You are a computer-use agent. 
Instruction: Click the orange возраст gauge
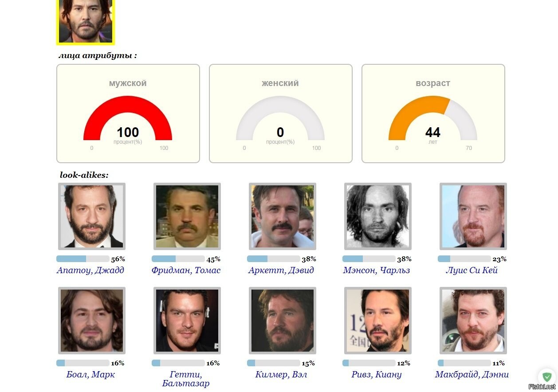tap(433, 118)
